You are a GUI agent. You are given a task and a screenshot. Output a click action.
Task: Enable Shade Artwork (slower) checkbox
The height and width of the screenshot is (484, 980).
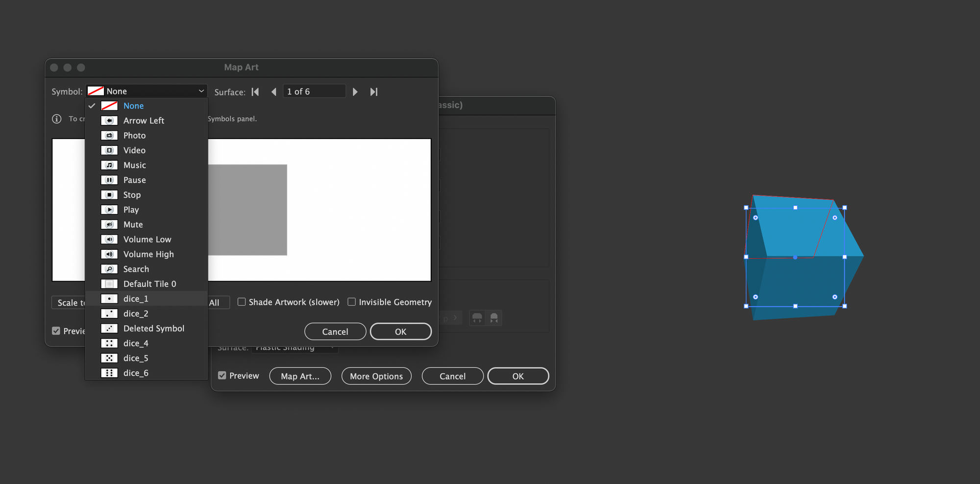242,302
